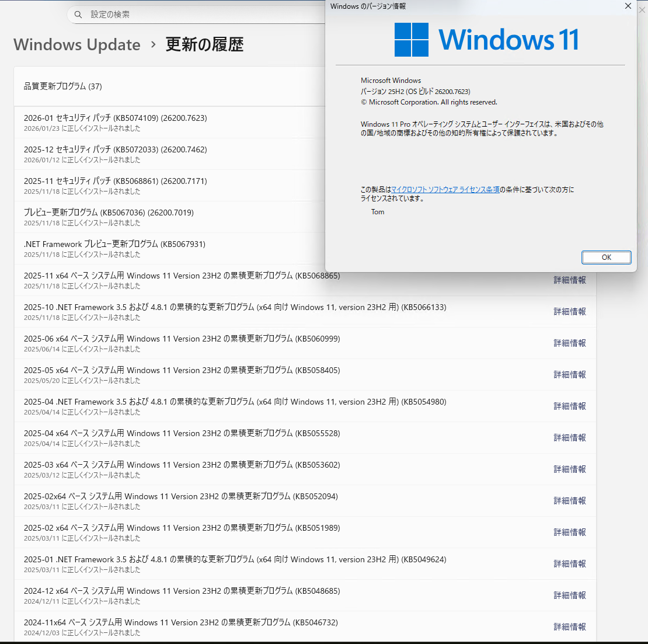
Task: Focus the 設定の検索 search field
Action: [x=196, y=15]
